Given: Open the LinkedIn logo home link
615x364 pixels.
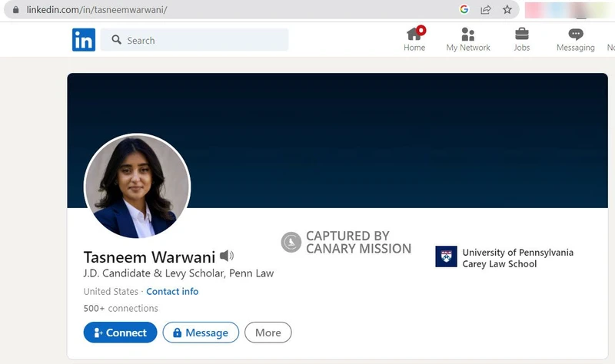Looking at the screenshot, I should coord(84,40).
